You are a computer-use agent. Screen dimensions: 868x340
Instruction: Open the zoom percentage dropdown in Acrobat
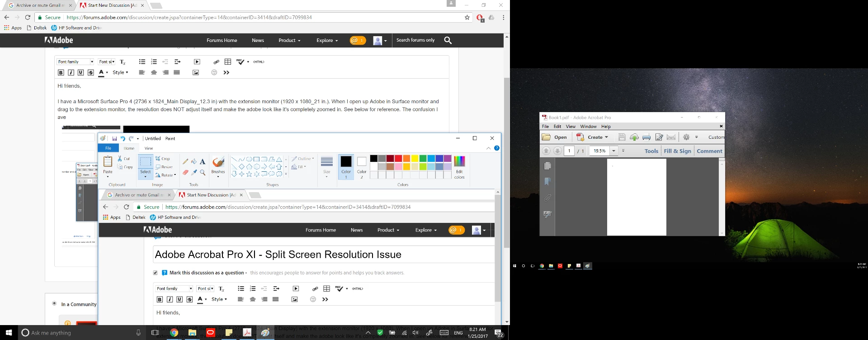(613, 151)
